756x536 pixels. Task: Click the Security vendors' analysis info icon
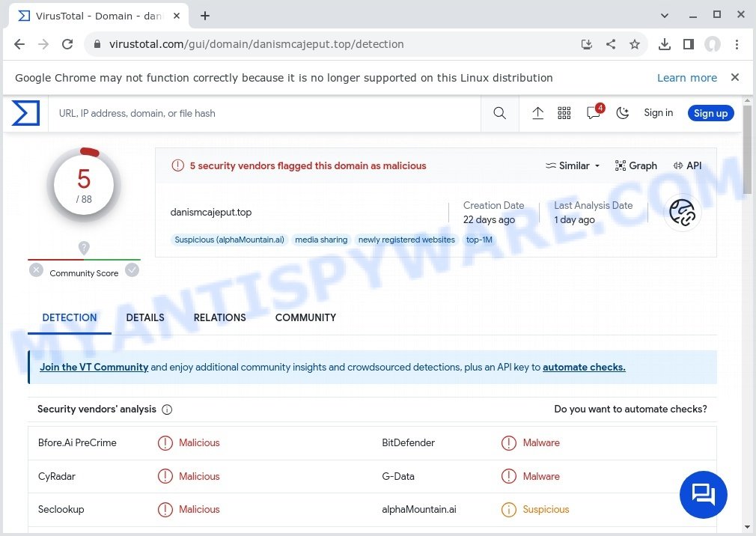pos(167,409)
